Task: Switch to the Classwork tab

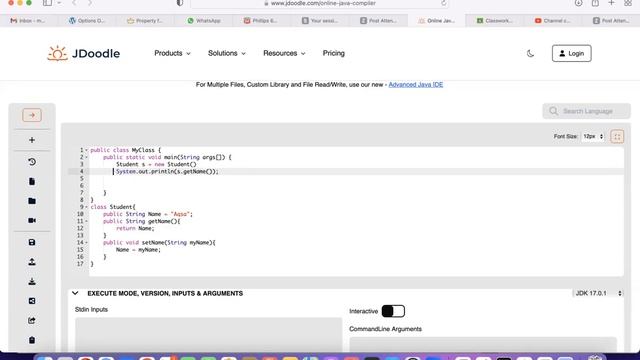Action: [495, 20]
